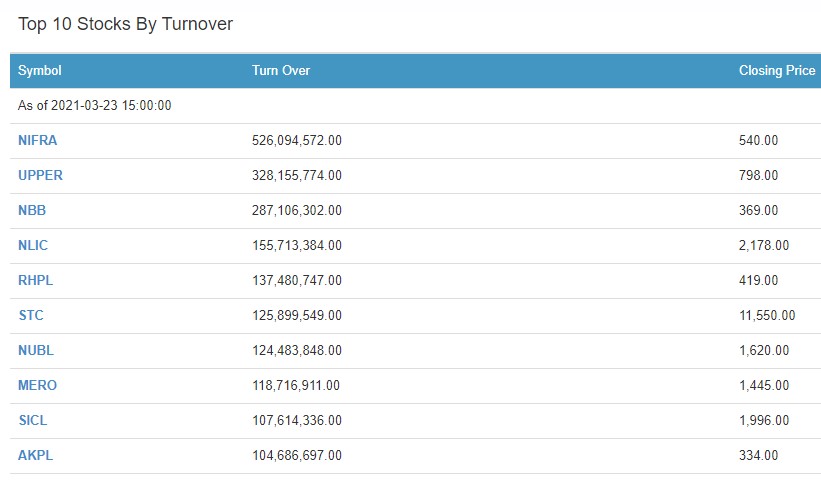821x485 pixels.
Task: Click UPPER's turnover value 328,155,774.00
Action: (297, 176)
